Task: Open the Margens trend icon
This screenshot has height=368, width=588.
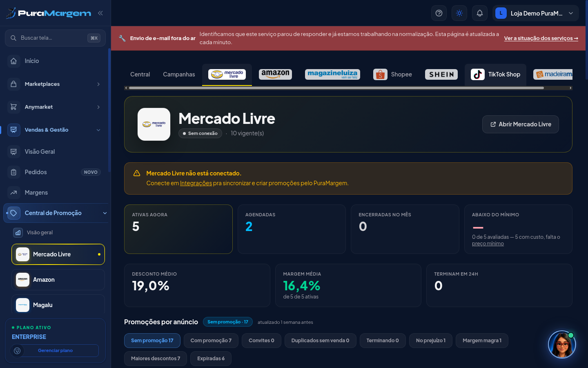Action: click(13, 193)
